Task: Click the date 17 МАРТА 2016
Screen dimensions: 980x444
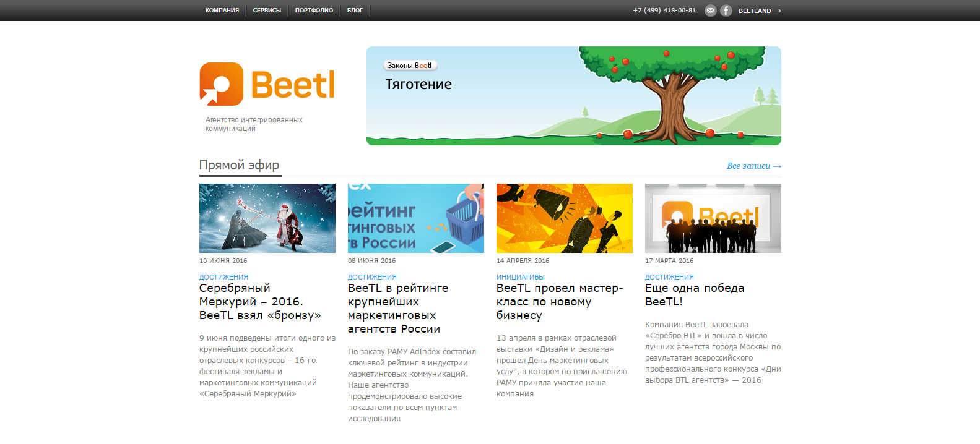Action: 669,261
